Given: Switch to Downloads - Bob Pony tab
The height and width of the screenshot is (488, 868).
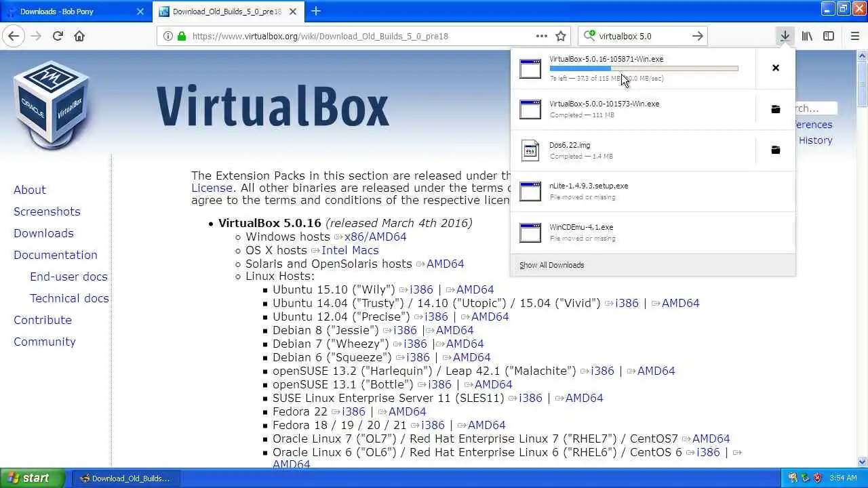Looking at the screenshot, I should point(75,12).
